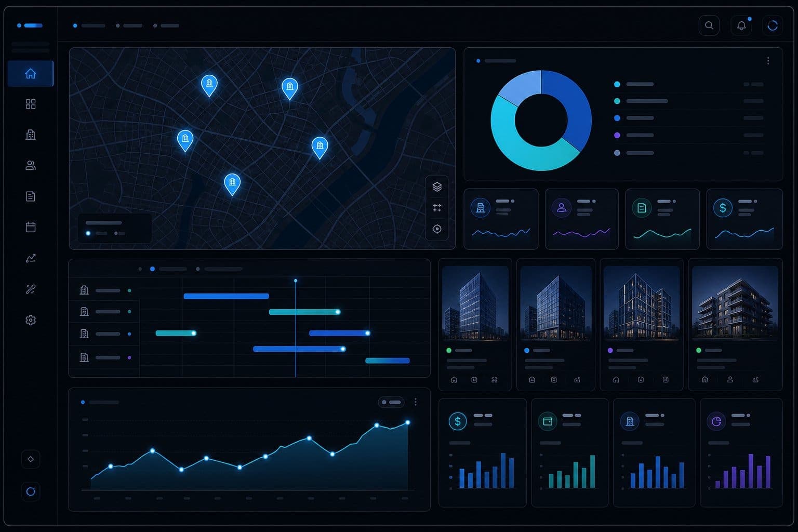The height and width of the screenshot is (532, 798).
Task: Select the blue bar in the timeline's top row
Action: [x=226, y=296]
